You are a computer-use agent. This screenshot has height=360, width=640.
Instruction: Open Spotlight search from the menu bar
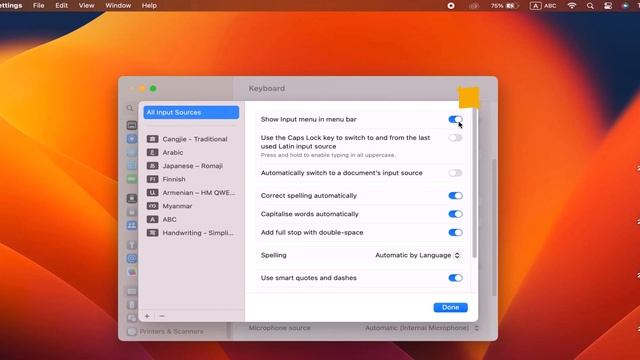coord(590,6)
